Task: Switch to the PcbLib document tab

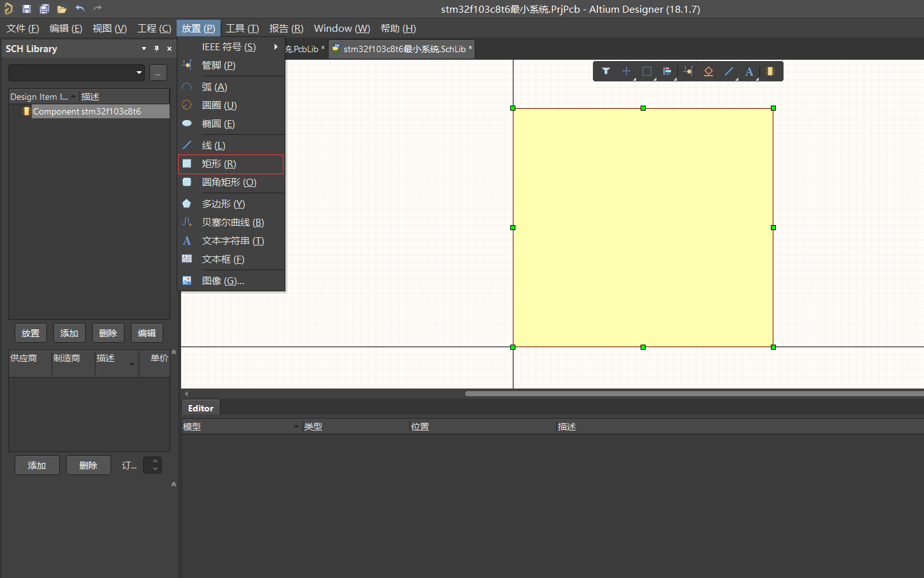Action: (306, 49)
